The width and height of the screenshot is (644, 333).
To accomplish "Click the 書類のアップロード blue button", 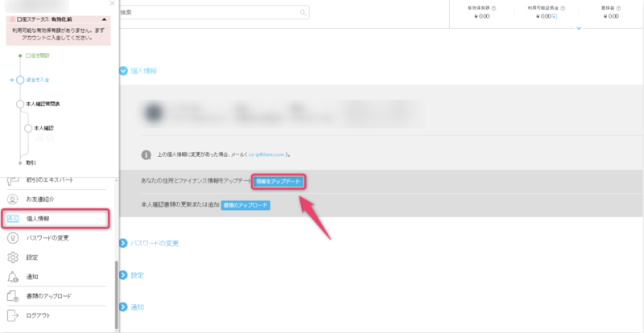I will point(246,205).
